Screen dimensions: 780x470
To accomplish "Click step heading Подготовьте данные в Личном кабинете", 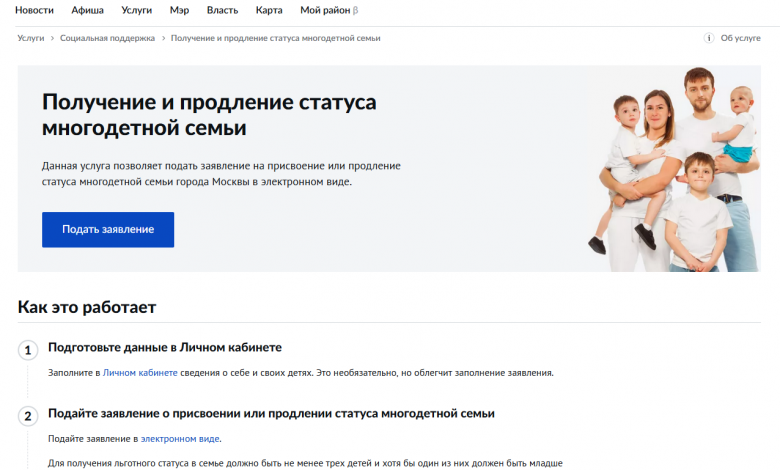I will (165, 347).
